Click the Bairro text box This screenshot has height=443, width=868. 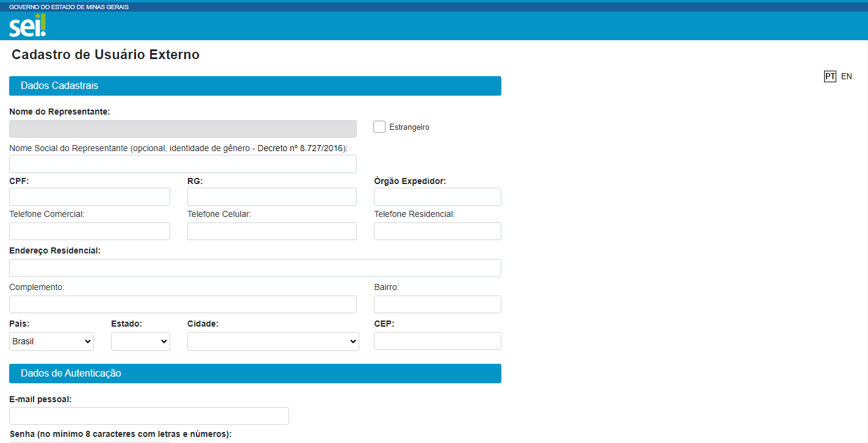(437, 304)
